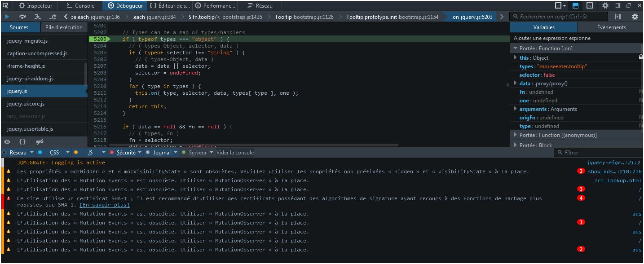
Task: Open show_ads source location link
Action: click(x=614, y=172)
